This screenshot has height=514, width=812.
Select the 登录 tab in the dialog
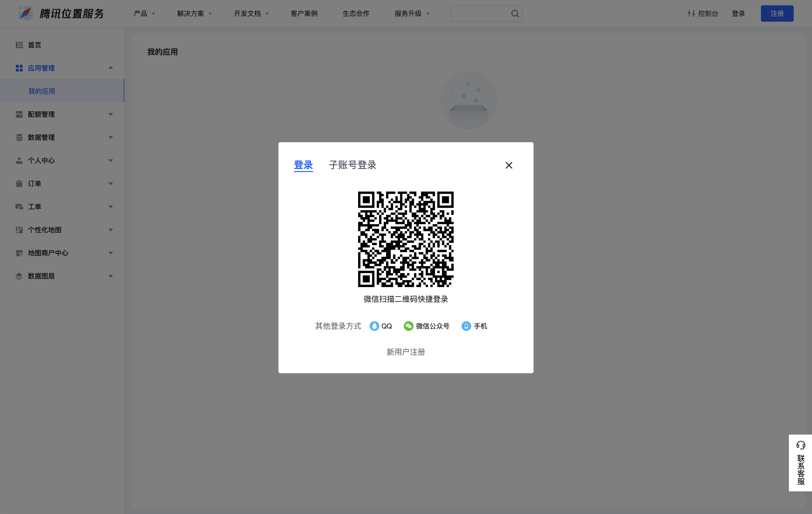303,165
